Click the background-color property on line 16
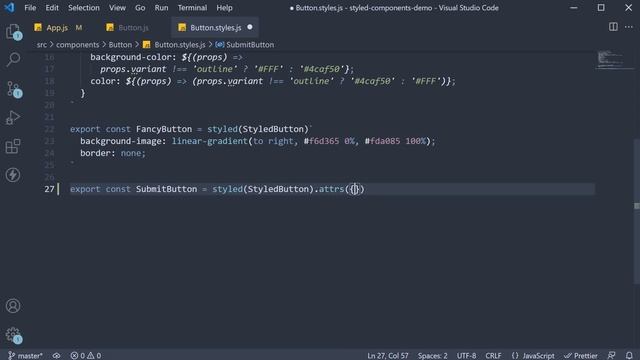 131,57
